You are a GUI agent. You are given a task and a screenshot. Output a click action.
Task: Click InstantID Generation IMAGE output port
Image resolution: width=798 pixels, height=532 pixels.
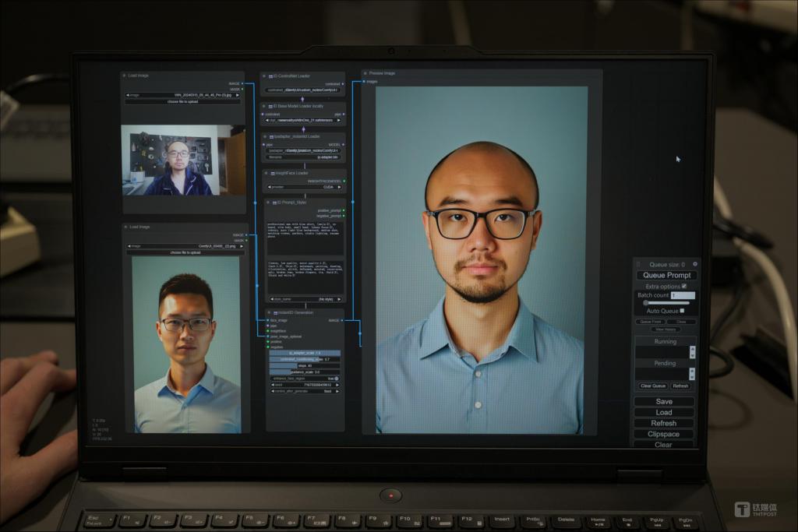[342, 320]
